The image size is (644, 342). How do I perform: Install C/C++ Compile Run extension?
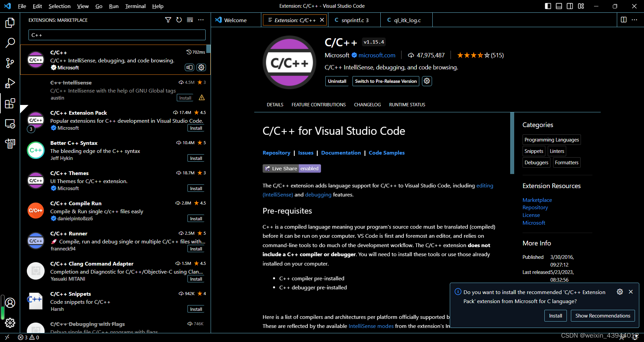196,219
